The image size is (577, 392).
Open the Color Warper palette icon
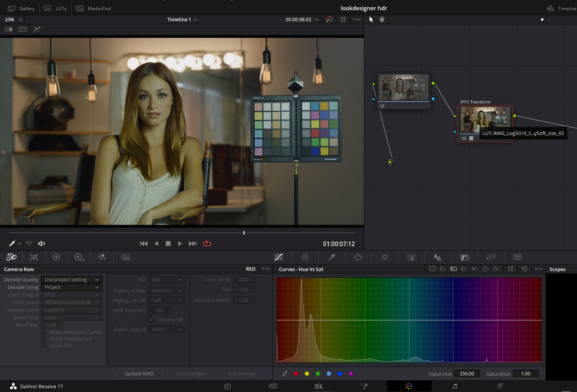(305, 257)
